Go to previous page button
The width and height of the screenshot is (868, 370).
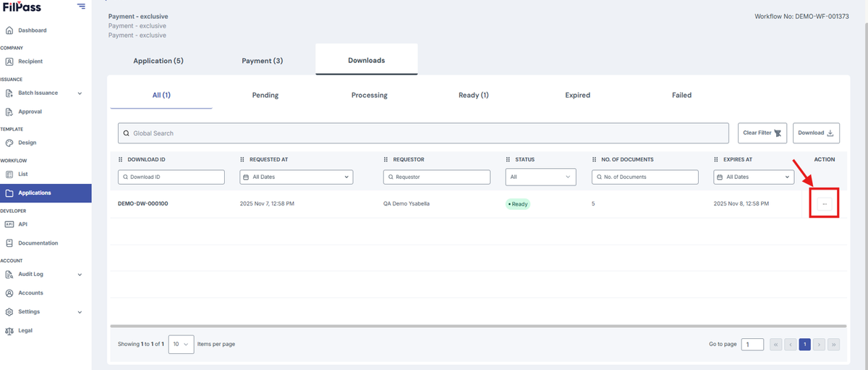point(791,345)
